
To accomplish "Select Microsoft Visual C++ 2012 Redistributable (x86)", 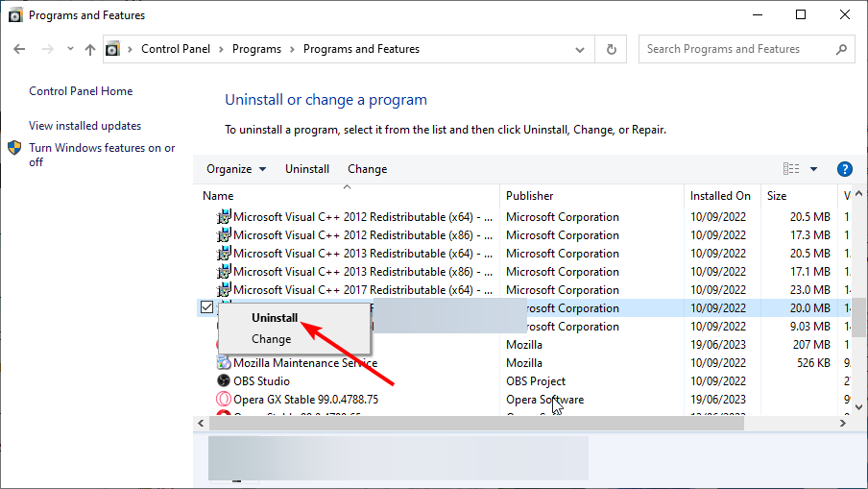I will tap(363, 235).
